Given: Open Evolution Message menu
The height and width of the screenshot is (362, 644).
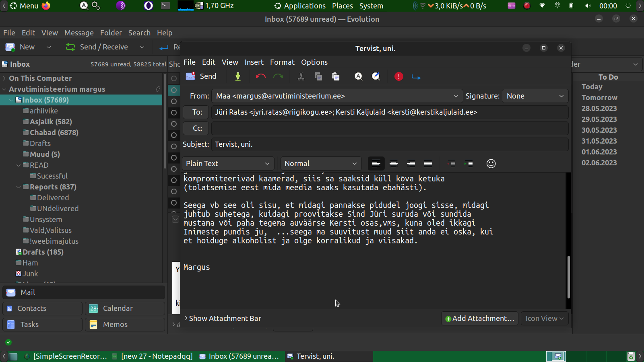Looking at the screenshot, I should 79,33.
